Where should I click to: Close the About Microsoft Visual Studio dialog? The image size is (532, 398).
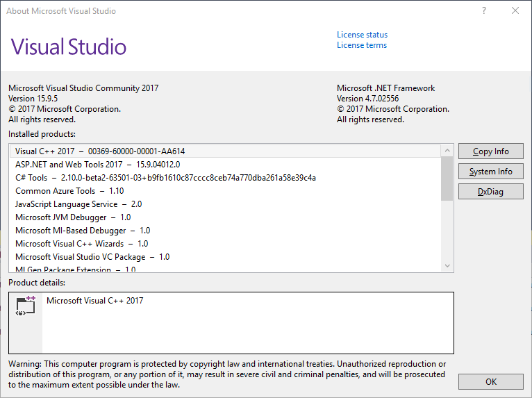click(x=515, y=11)
